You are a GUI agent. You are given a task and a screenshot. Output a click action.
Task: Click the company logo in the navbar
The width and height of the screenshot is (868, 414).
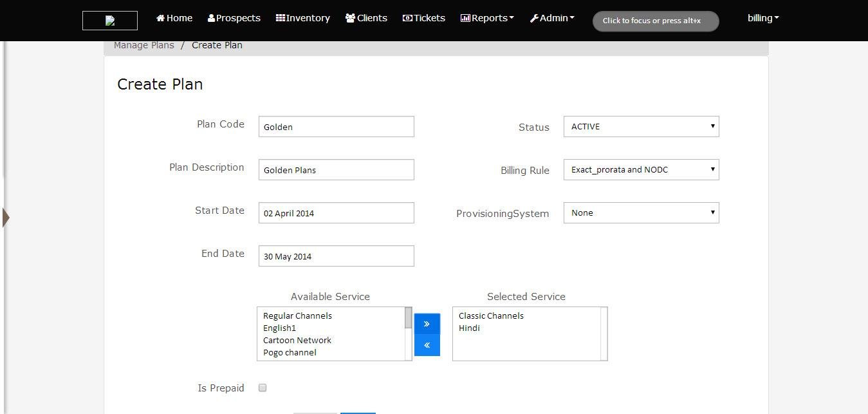coord(109,20)
